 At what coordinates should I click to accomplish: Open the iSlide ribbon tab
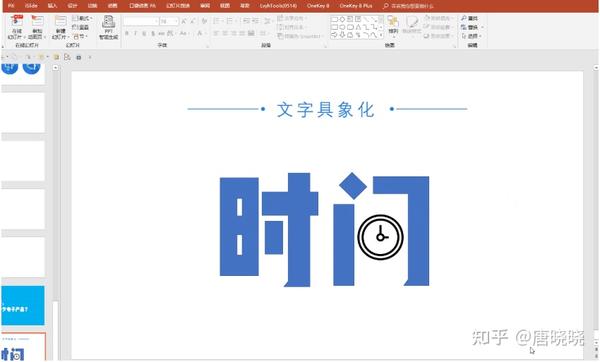click(31, 6)
